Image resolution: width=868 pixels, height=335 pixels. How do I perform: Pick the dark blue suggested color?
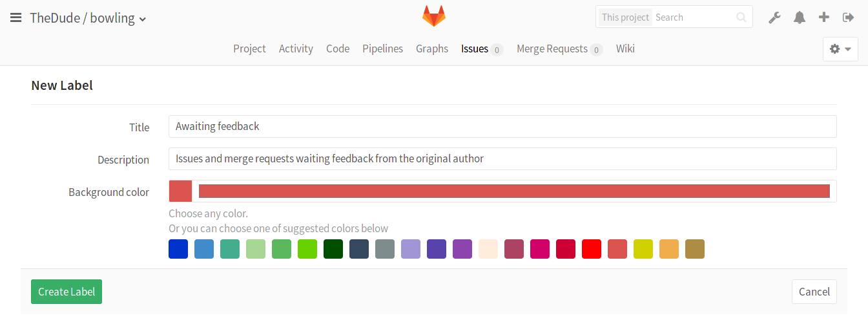[178, 249]
